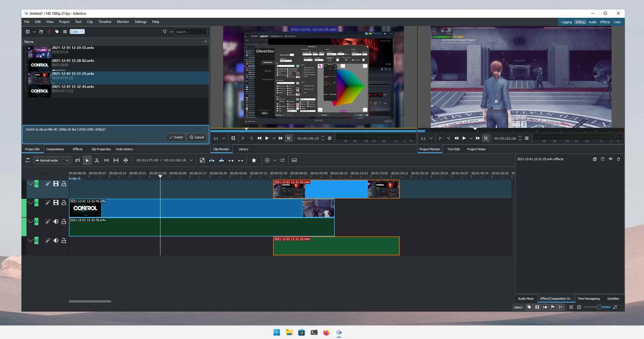
Task: Click the Extract timeline zone icon
Action: pyautogui.click(x=231, y=160)
